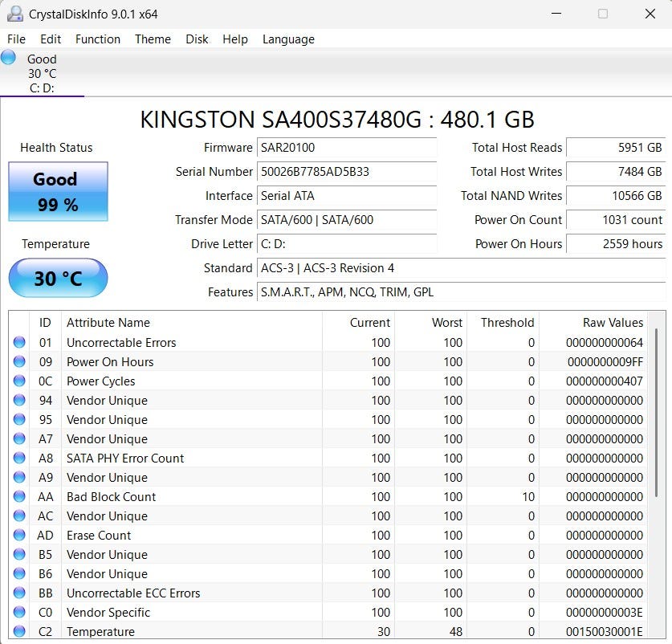
Task: Click the Erase Count attribute name
Action: (99, 535)
